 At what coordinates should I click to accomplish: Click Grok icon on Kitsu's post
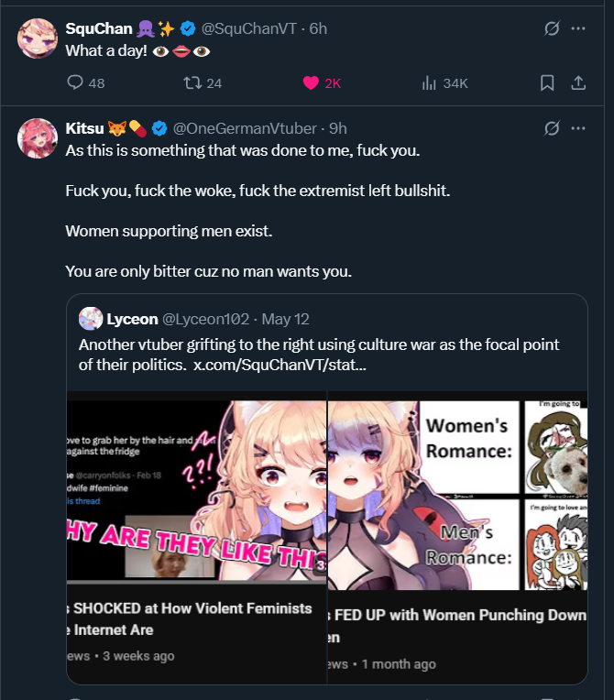552,128
